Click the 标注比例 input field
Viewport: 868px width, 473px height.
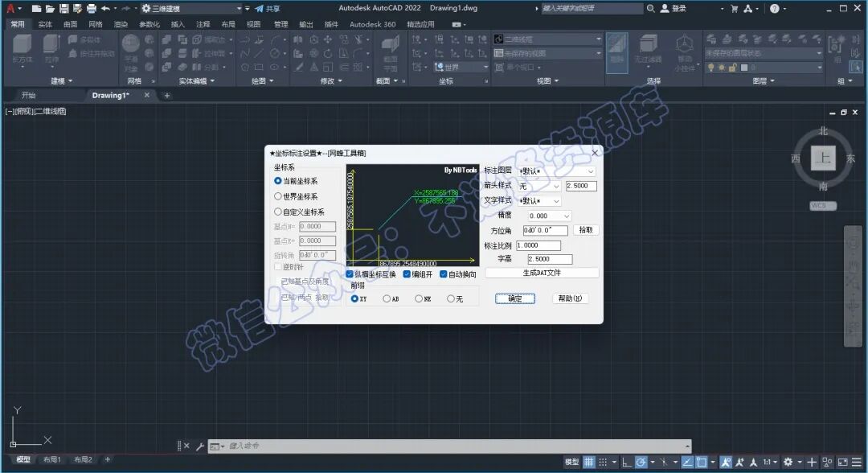coord(538,245)
